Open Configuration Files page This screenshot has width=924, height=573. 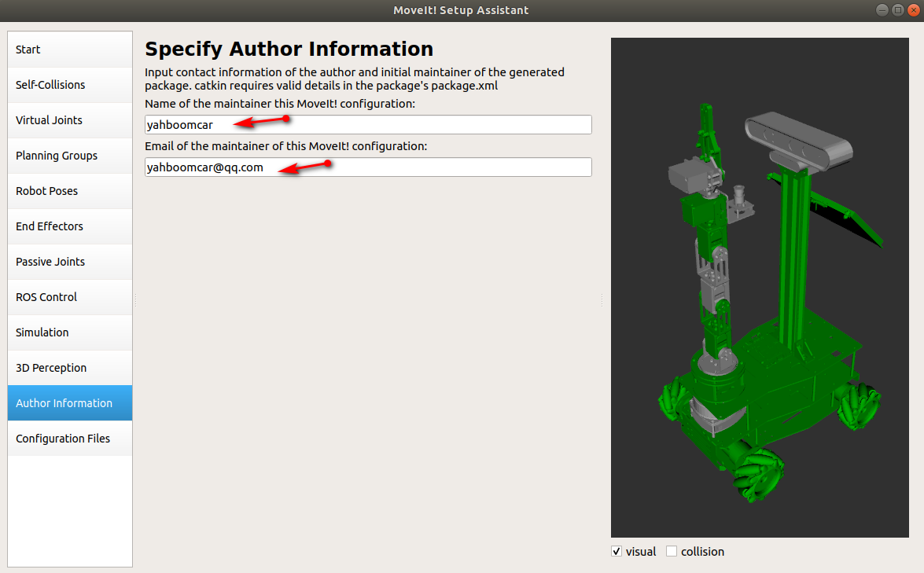coord(69,438)
